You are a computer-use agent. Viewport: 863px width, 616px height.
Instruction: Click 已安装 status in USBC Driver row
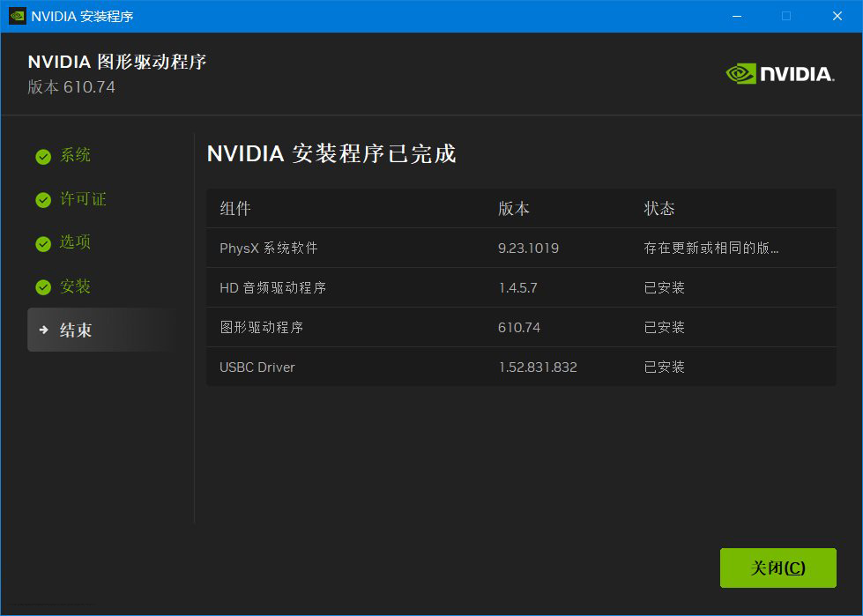[x=665, y=367]
